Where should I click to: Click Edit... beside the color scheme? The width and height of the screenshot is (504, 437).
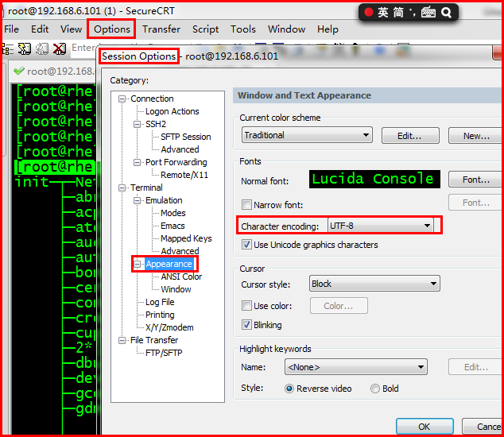410,136
